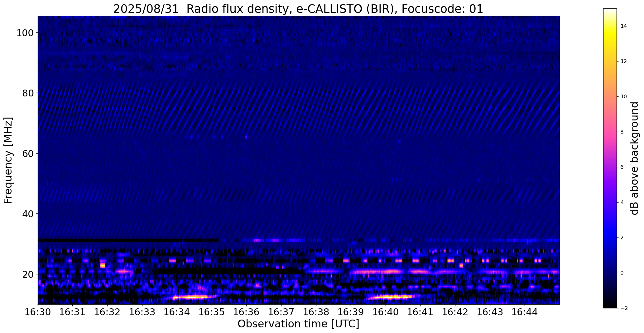Click the colorbar tick label 14
The height and width of the screenshot is (333, 644).
[624, 26]
